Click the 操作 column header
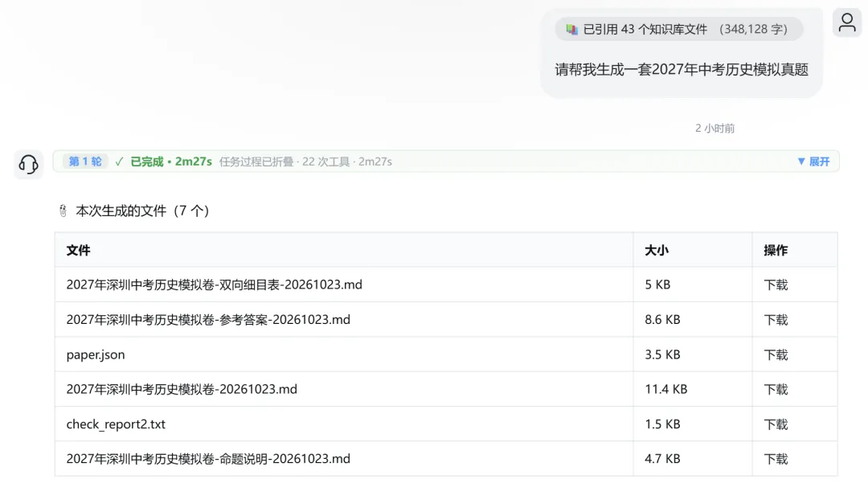Image resolution: width=868 pixels, height=487 pixels. (776, 251)
